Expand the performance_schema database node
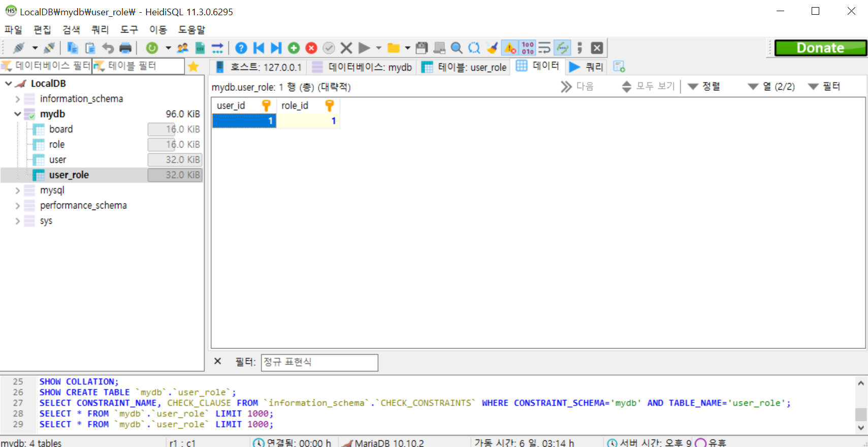 (x=17, y=205)
